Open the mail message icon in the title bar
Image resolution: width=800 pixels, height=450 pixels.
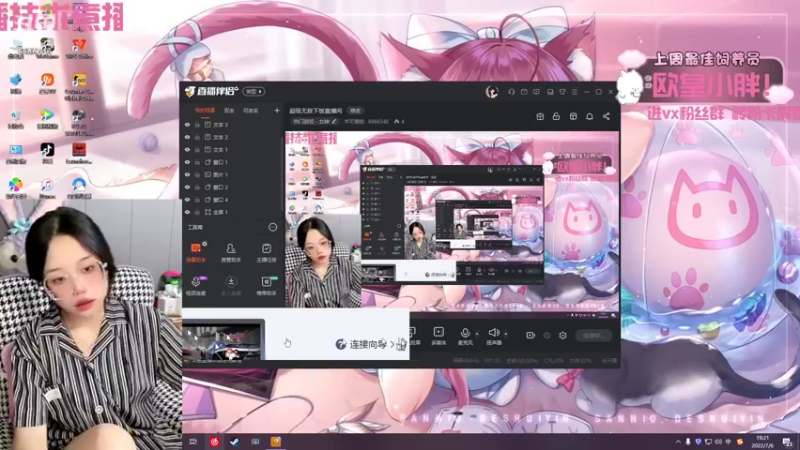point(524,92)
